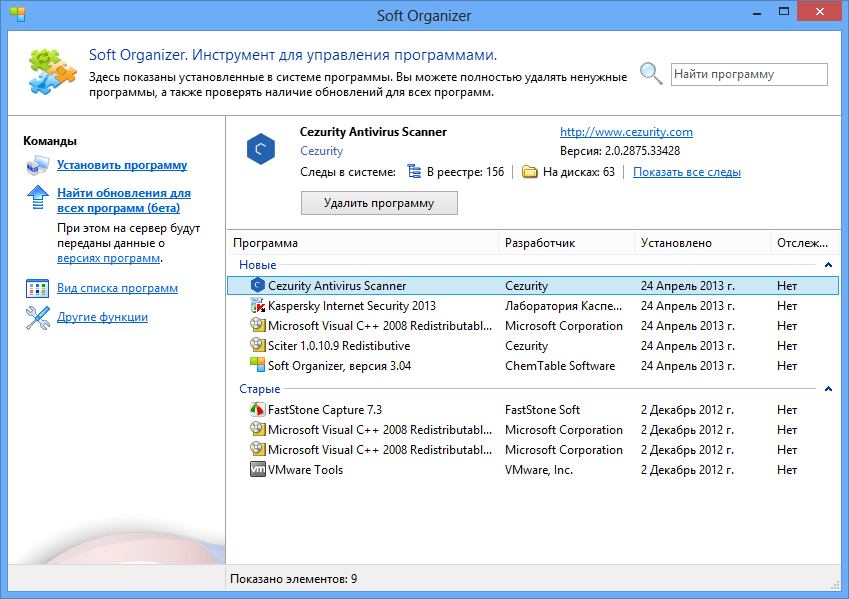Click the ChemTable Software developer cell
The height and width of the screenshot is (599, 849).
560,366
